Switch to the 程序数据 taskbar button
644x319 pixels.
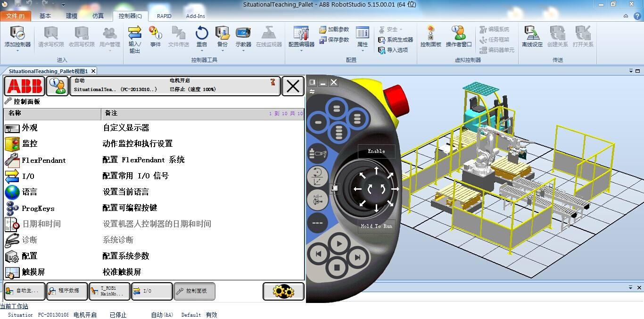(x=67, y=291)
